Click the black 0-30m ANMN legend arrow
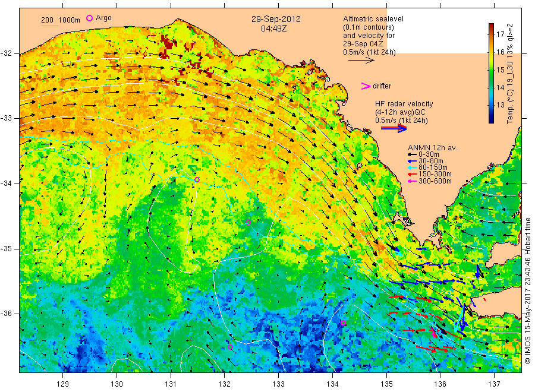 click(x=412, y=154)
